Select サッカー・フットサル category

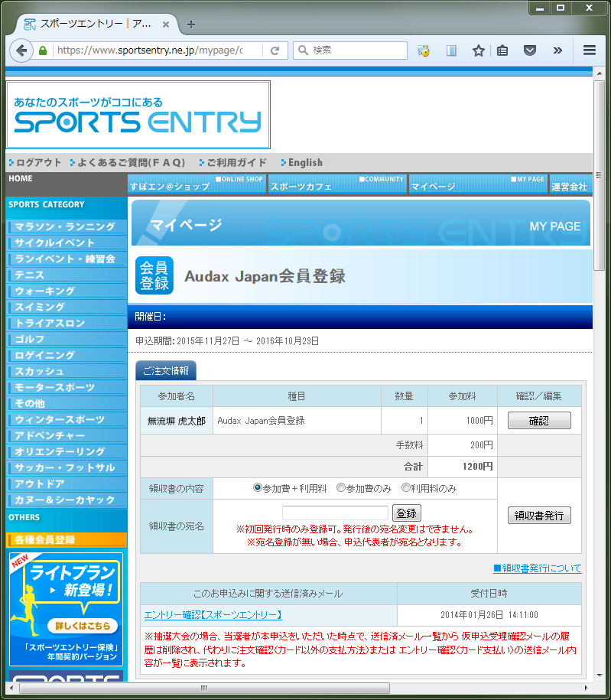pos(67,468)
